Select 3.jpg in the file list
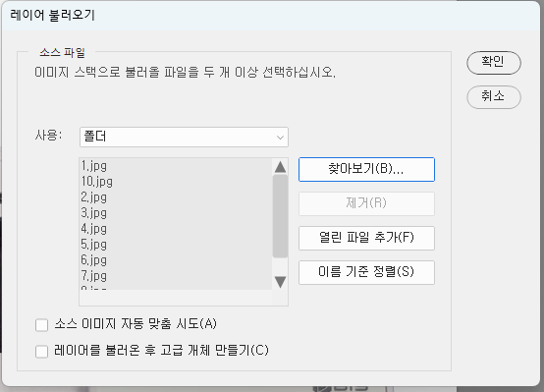Image resolution: width=544 pixels, height=392 pixels. pyautogui.click(x=176, y=213)
